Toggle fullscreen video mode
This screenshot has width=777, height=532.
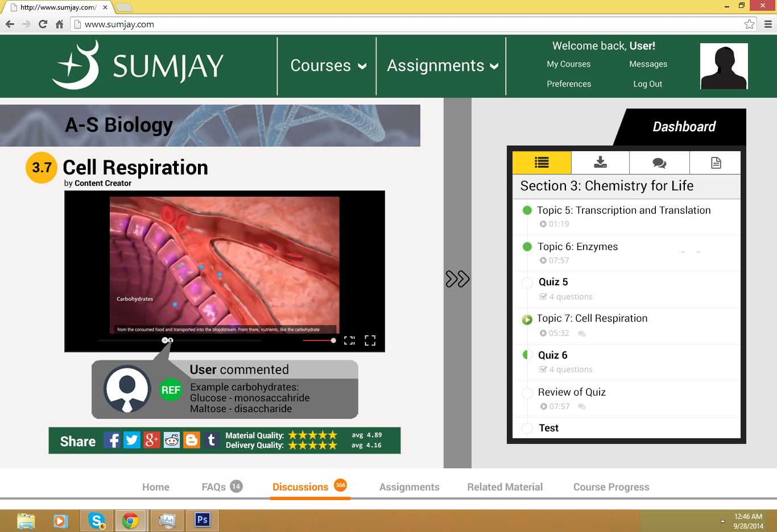point(370,340)
